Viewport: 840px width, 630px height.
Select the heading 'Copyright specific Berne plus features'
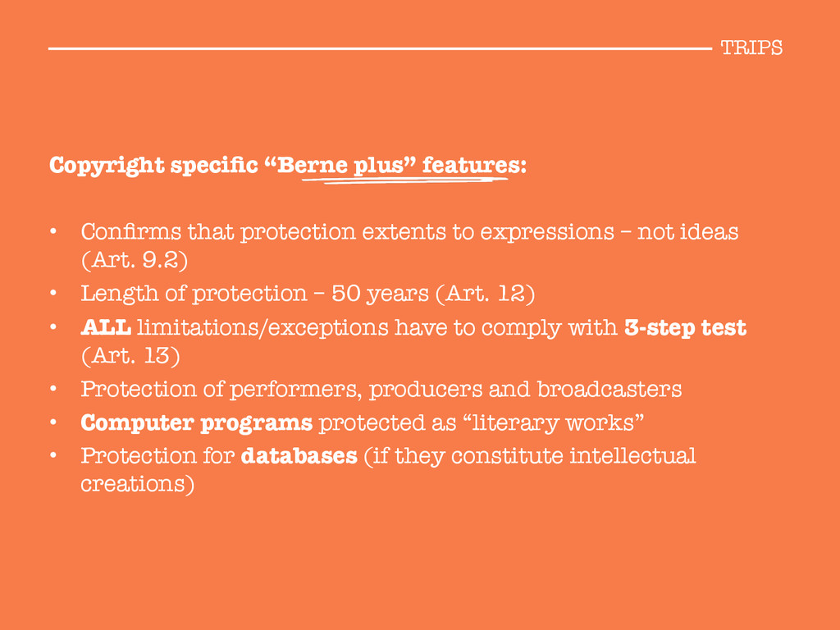point(288,166)
